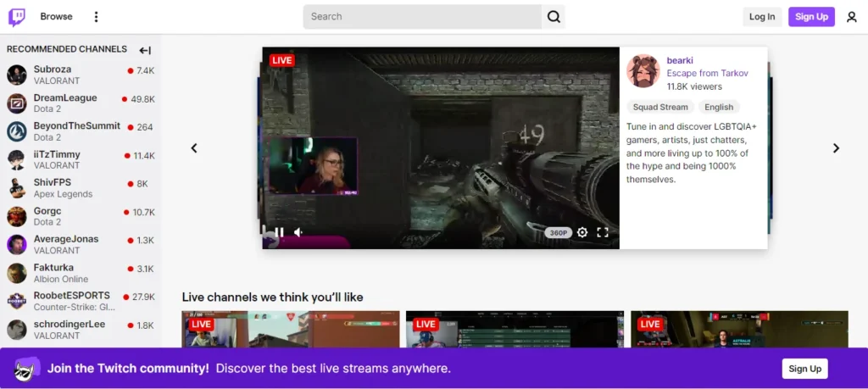Pause the featured stream
The width and height of the screenshot is (868, 389).
(279, 232)
